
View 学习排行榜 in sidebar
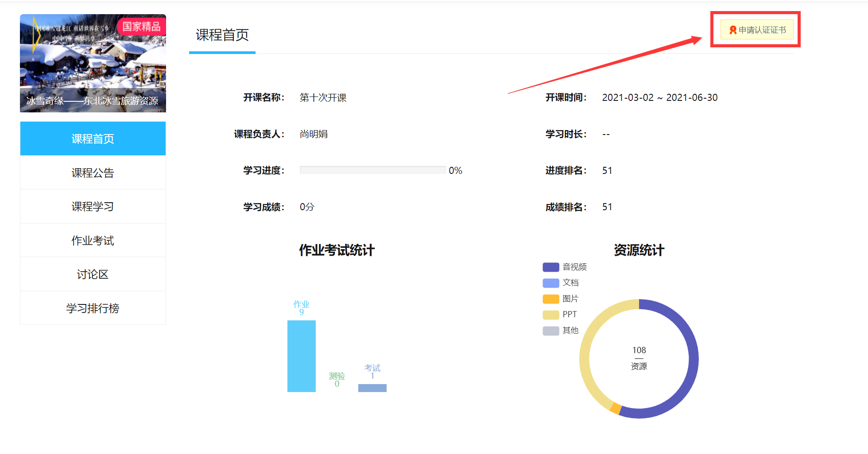(x=93, y=308)
